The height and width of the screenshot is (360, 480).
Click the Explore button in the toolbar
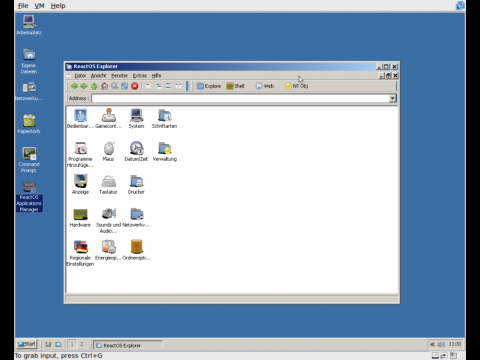click(209, 86)
